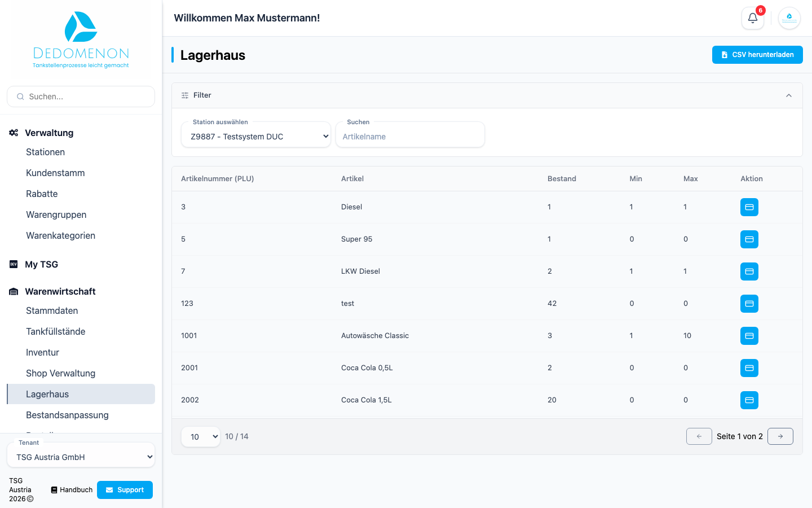This screenshot has width=812, height=508.
Task: Open the notifications bell icon
Action: pyautogui.click(x=752, y=18)
